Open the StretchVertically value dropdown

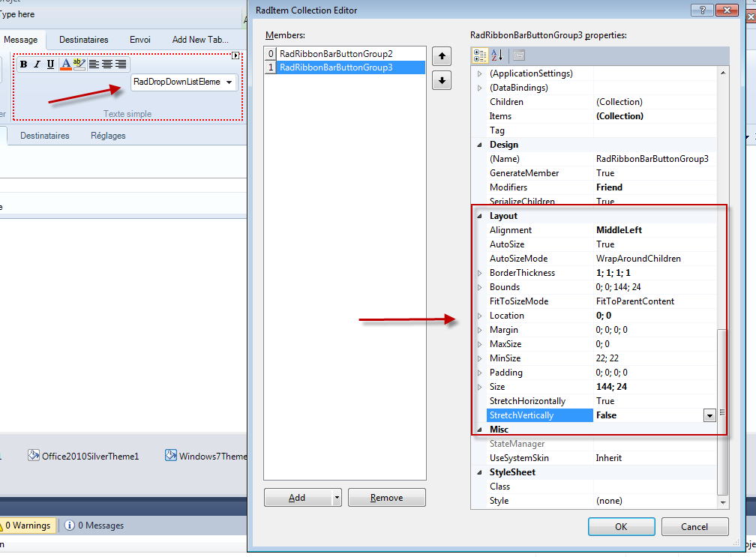pos(709,415)
